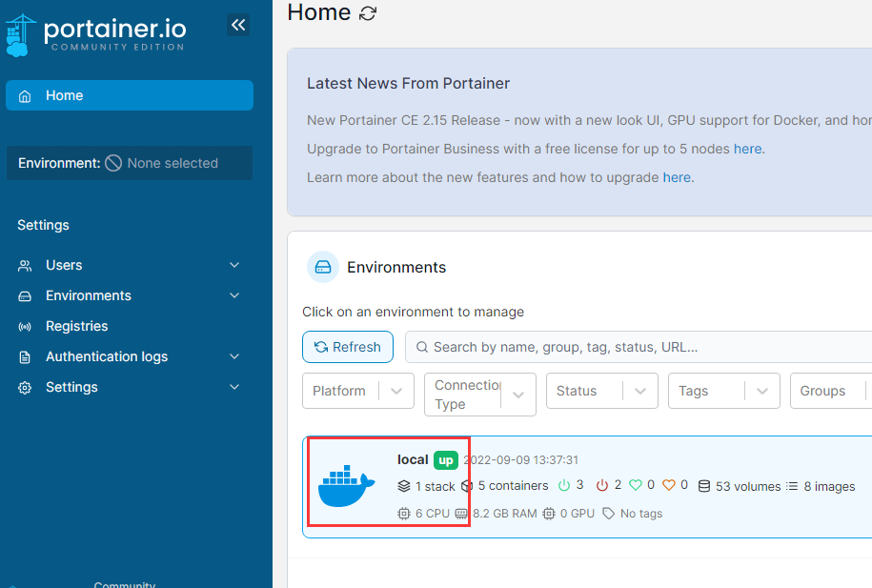Open the local environment name

(413, 460)
